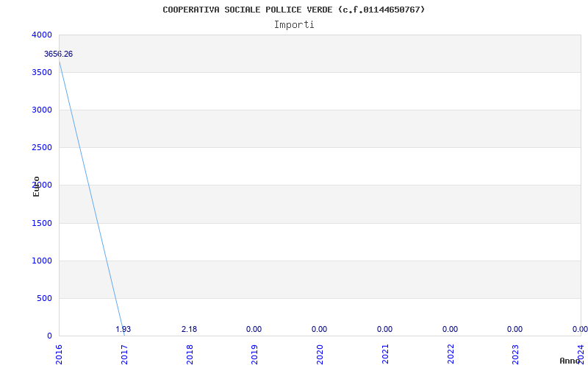Click the 2024 x-axis label

click(581, 355)
